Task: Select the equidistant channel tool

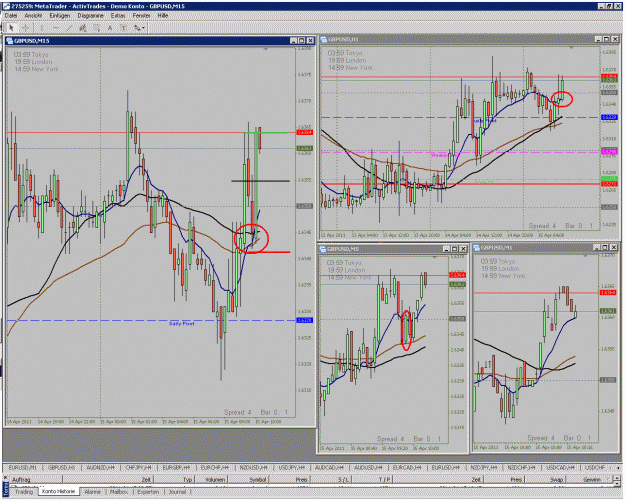Action: [83, 28]
